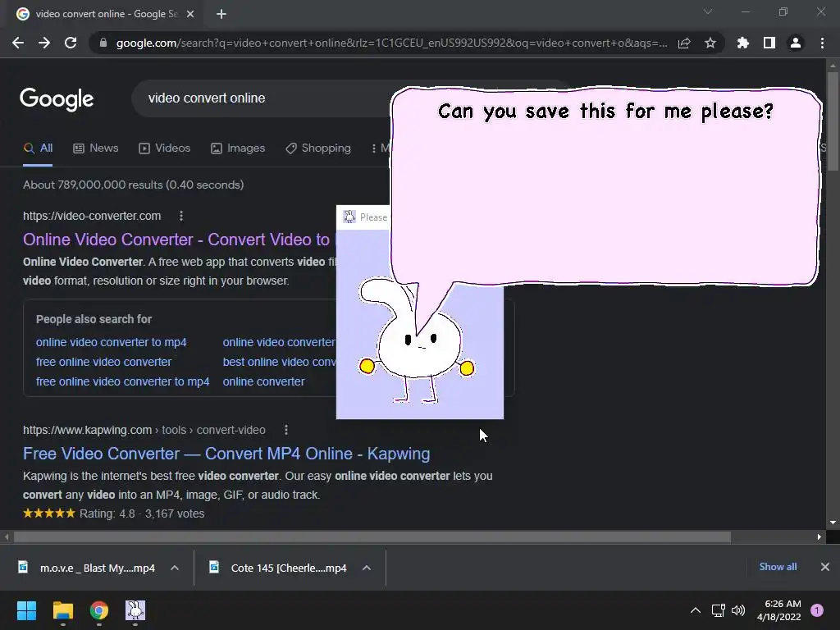Share this page via address bar icon
Viewport: 840px width, 630px height.
[x=684, y=43]
